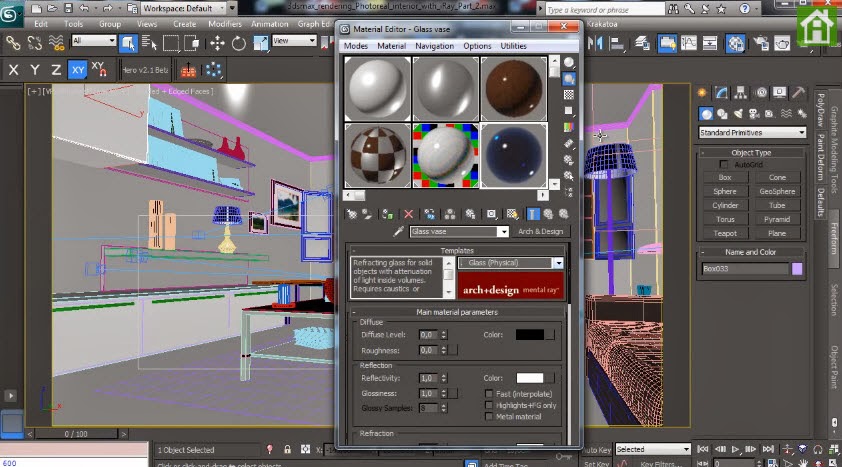This screenshot has width=842, height=467.
Task: Select the brown sphere material slot
Action: pyautogui.click(x=514, y=89)
